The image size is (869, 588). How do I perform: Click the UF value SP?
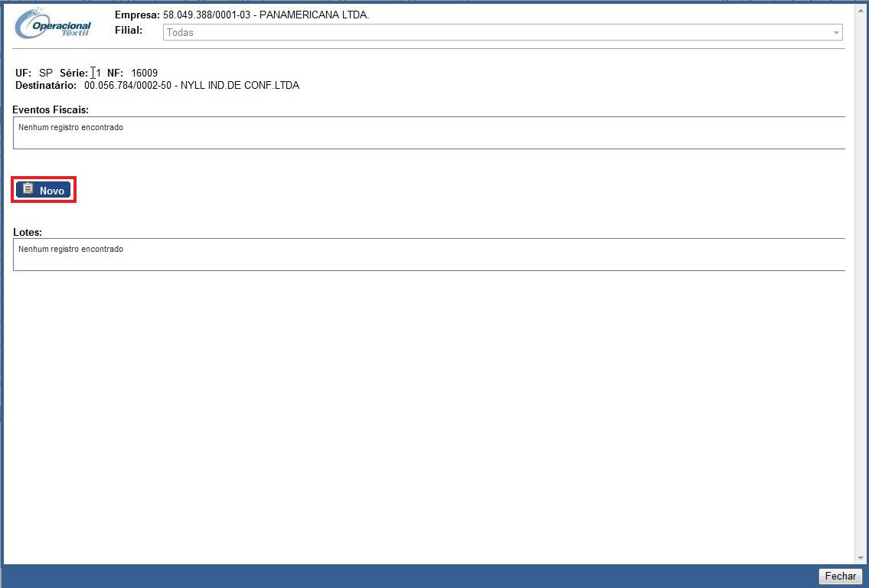point(46,73)
